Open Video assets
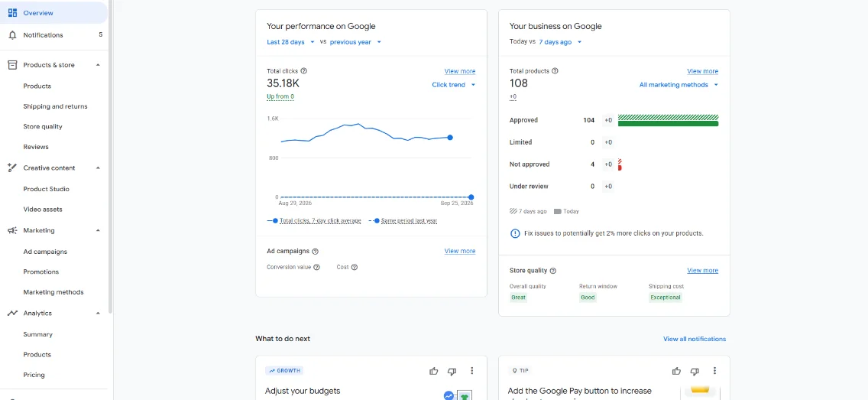The height and width of the screenshot is (400, 868). 43,210
